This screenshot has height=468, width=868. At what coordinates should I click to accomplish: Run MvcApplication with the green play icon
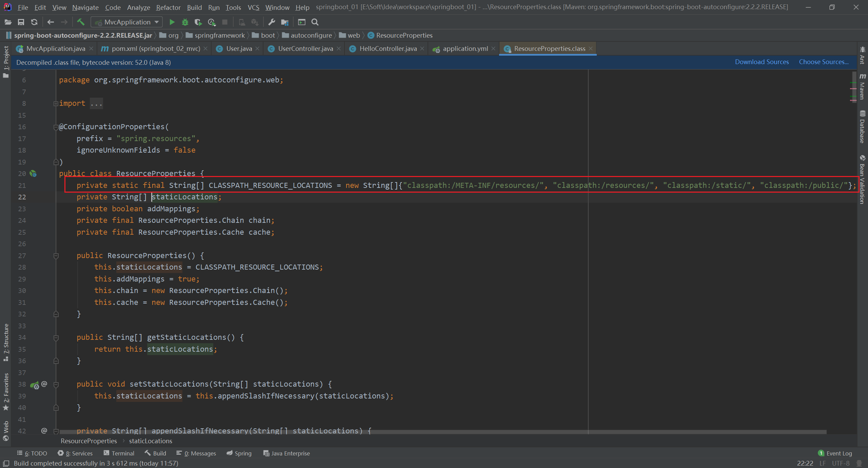[x=172, y=22]
